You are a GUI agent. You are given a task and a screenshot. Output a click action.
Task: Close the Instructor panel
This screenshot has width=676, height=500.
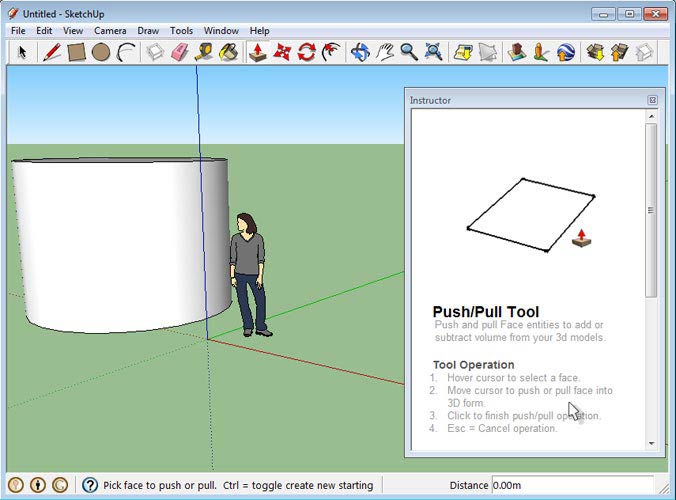pyautogui.click(x=652, y=100)
